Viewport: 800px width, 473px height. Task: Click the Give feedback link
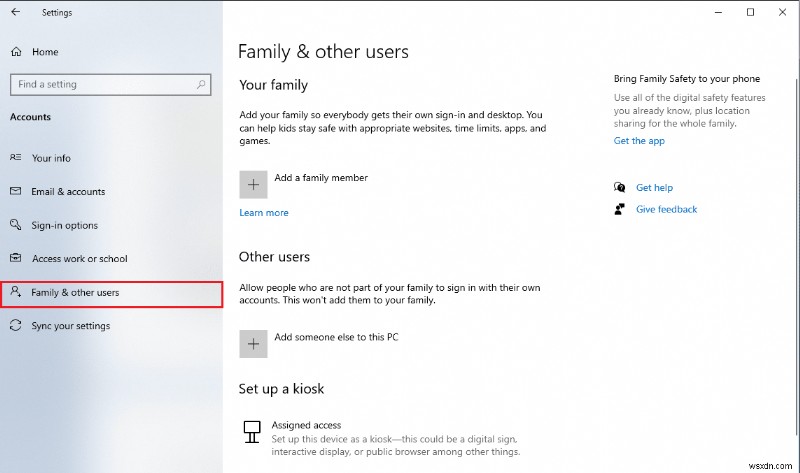click(x=666, y=210)
